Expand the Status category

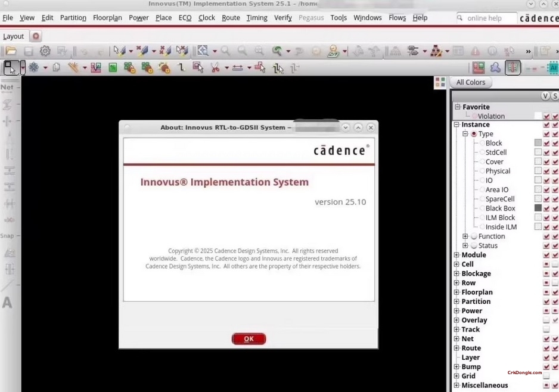465,245
